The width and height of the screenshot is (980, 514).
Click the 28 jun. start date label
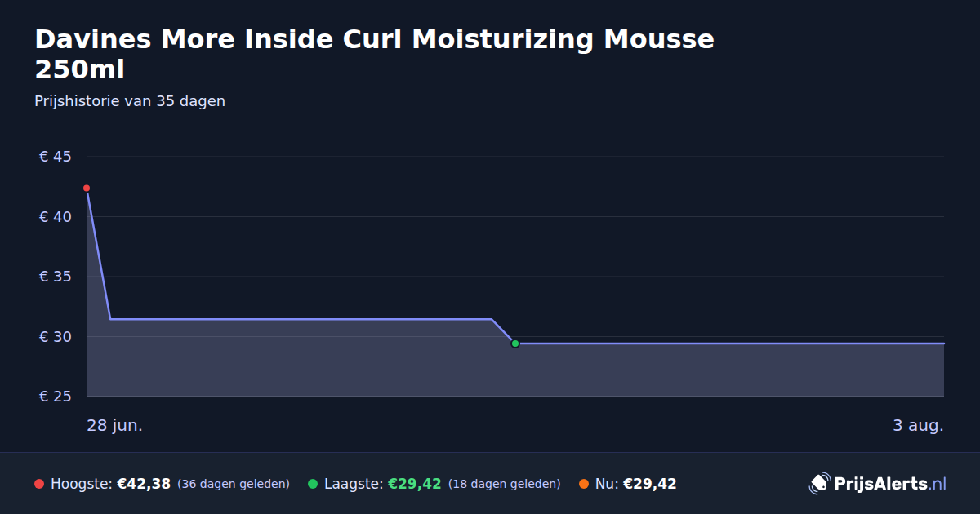pyautogui.click(x=115, y=426)
